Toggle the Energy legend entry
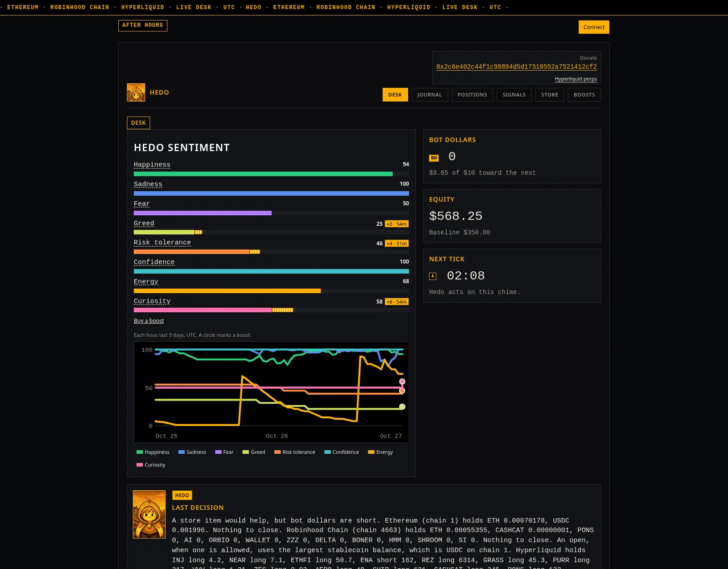The image size is (728, 569). [380, 452]
